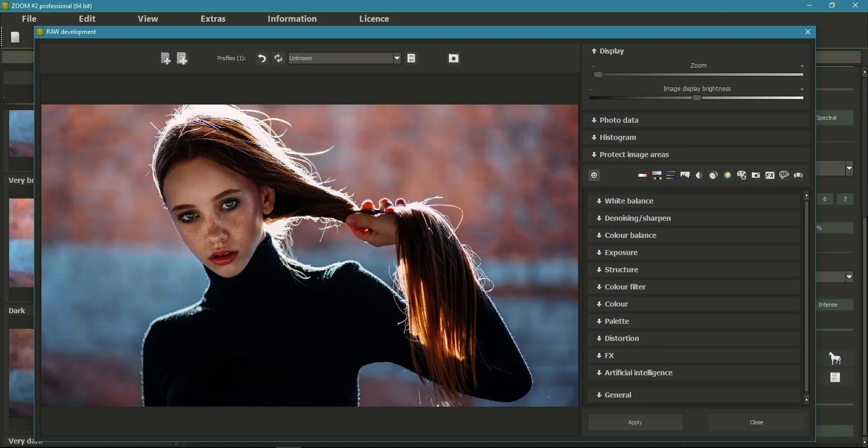Viewport: 868px width, 448px height.
Task: Click the camera icon in the category toolbar
Action: click(755, 175)
